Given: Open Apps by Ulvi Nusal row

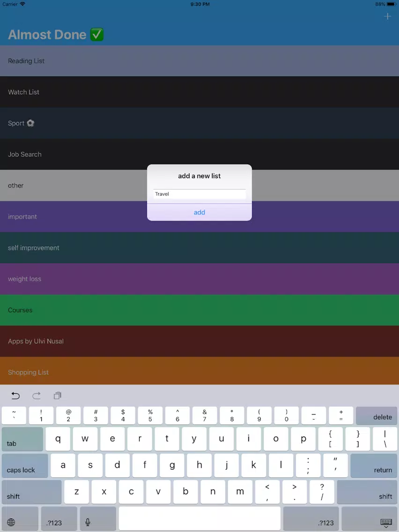Looking at the screenshot, I should click(x=199, y=341).
